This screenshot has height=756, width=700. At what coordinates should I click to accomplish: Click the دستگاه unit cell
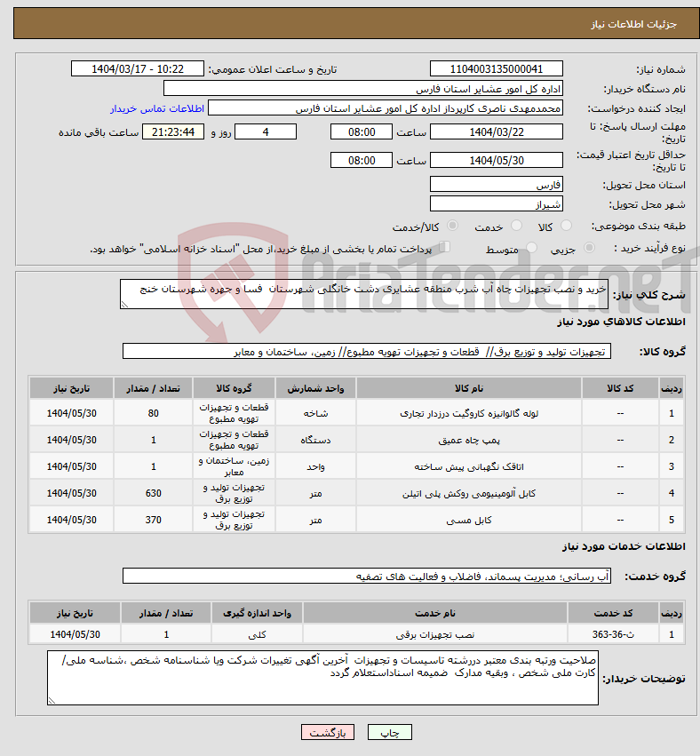tap(315, 440)
